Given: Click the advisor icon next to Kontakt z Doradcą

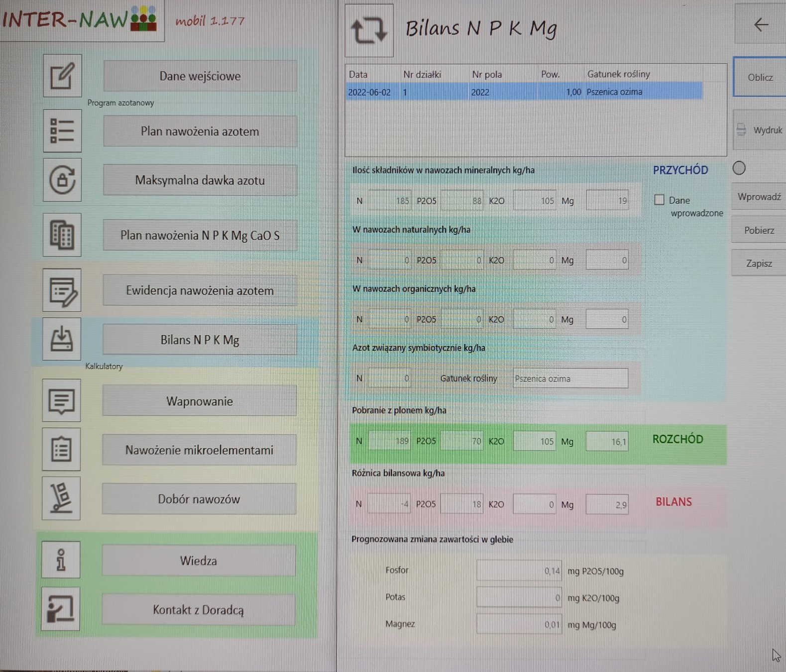Looking at the screenshot, I should [x=61, y=609].
